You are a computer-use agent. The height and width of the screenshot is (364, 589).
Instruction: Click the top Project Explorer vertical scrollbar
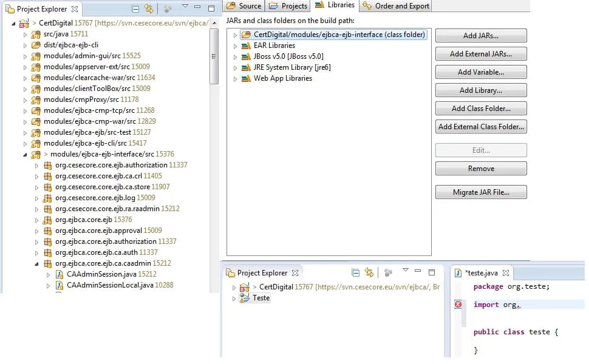(x=214, y=56)
